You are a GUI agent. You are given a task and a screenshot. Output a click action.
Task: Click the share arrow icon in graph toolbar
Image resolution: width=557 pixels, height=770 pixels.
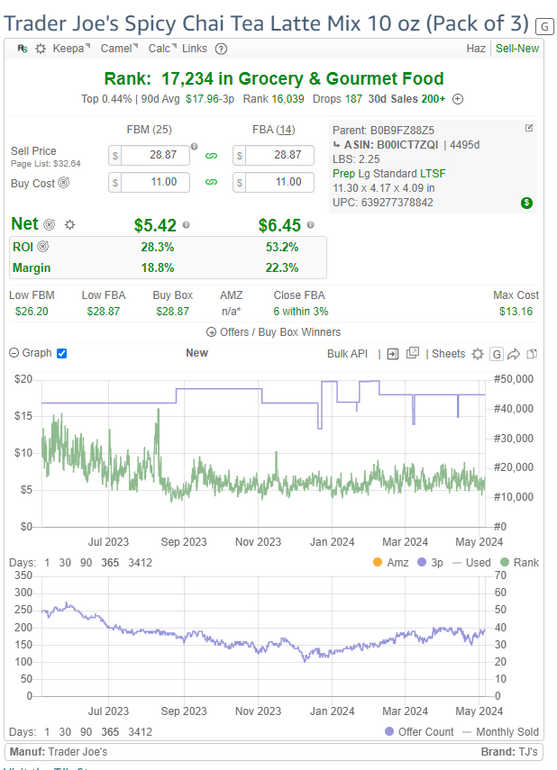(x=514, y=354)
